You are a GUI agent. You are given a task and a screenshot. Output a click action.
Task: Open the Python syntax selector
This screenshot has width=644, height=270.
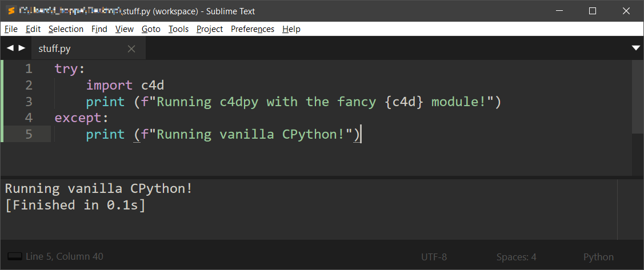[598, 257]
